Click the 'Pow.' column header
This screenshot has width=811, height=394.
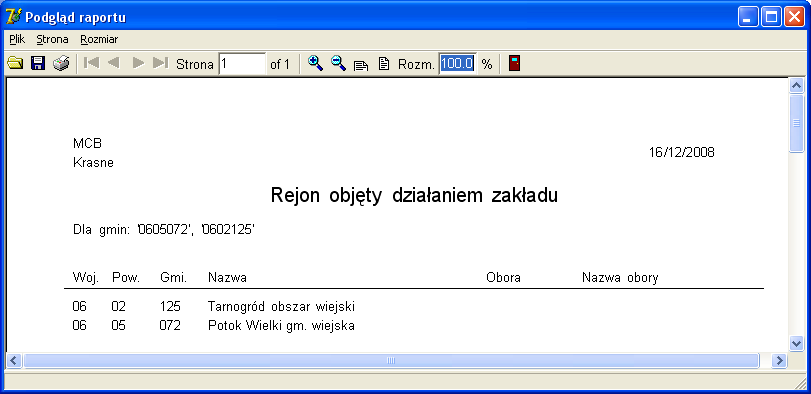(x=126, y=278)
